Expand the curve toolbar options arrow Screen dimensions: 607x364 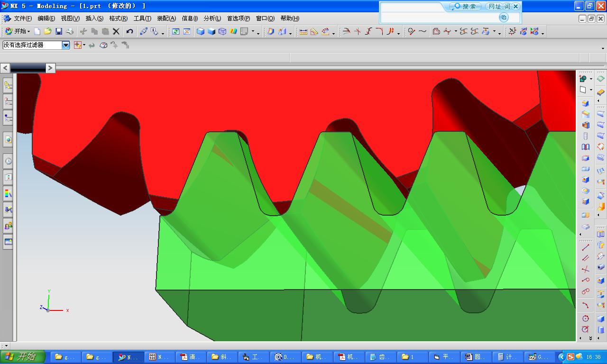point(398,33)
